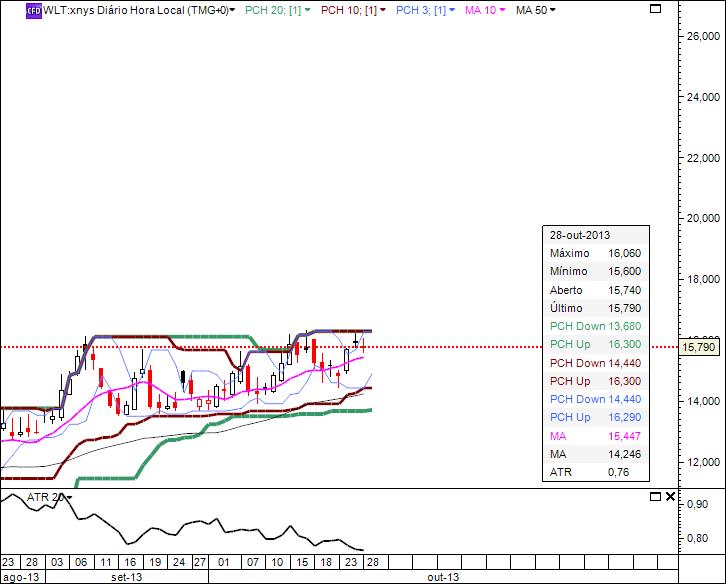Screen dimensions: 726x584
Task: Open the PCH 3 indicator dropdown
Action: [452, 10]
